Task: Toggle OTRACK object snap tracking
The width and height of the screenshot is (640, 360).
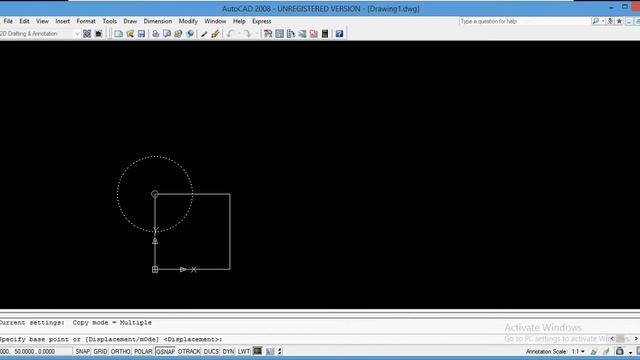Action: coord(189,351)
